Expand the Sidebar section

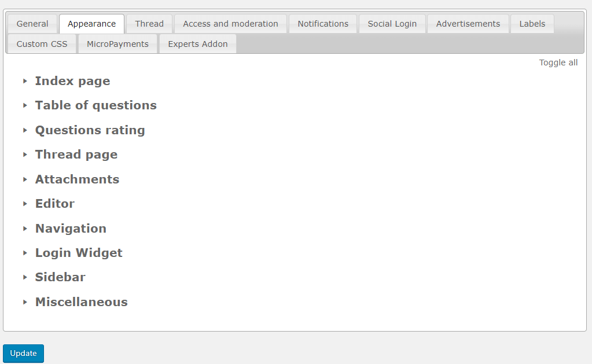[60, 277]
